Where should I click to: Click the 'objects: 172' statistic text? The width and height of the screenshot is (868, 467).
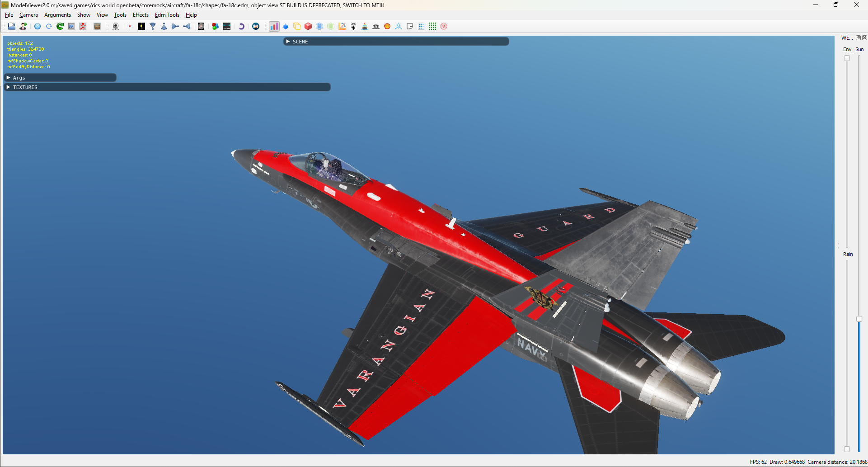[20, 43]
